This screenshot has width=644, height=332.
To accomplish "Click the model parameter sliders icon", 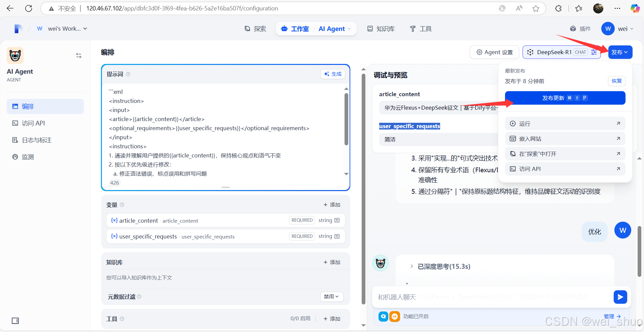I will 594,52.
